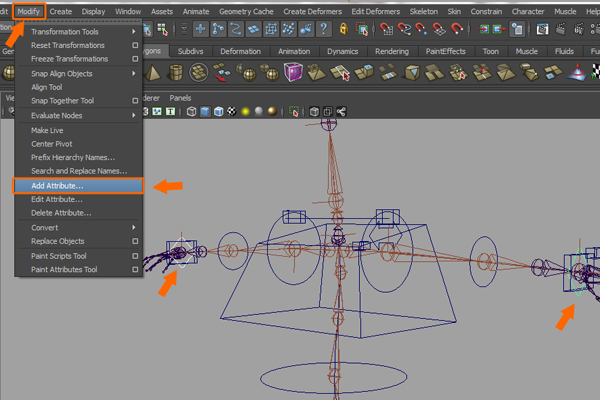This screenshot has width=600, height=400.
Task: Create a polygon pyramid from shelf
Action: coord(153,72)
